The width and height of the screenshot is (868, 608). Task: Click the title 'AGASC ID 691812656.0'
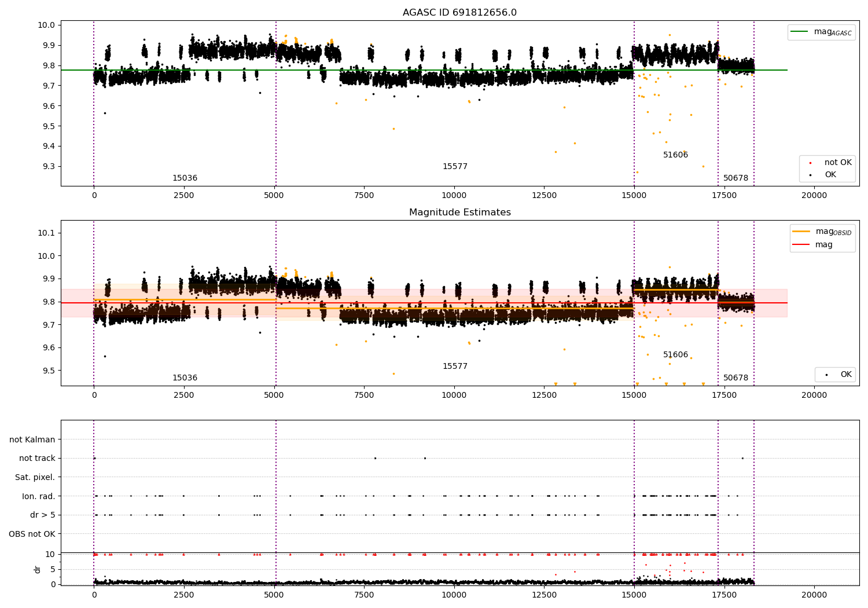coord(459,13)
